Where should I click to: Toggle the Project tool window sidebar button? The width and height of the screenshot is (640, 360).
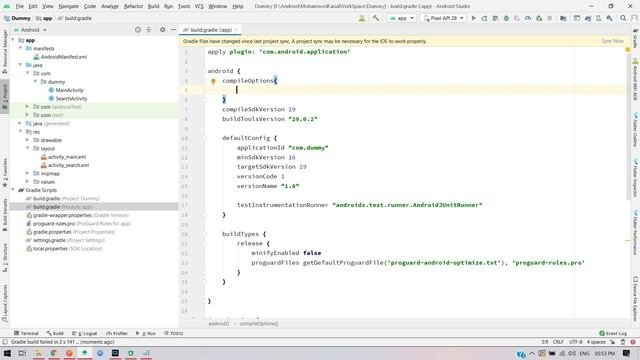click(4, 96)
